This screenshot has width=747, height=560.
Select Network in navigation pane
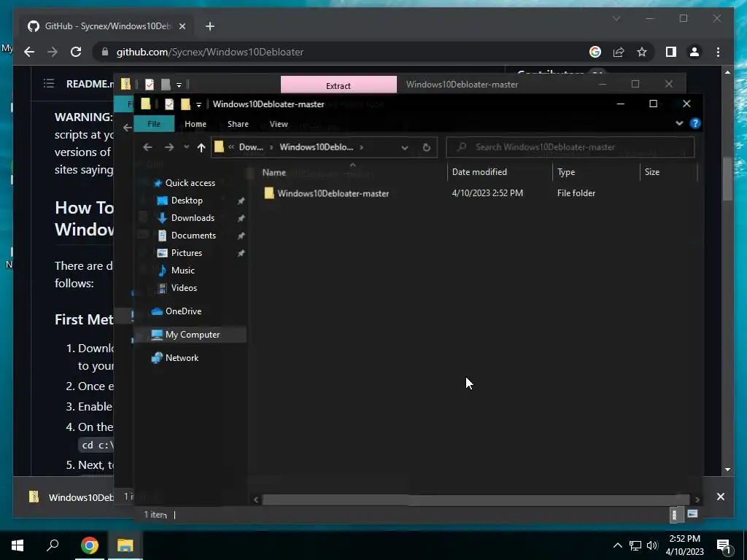tap(182, 357)
